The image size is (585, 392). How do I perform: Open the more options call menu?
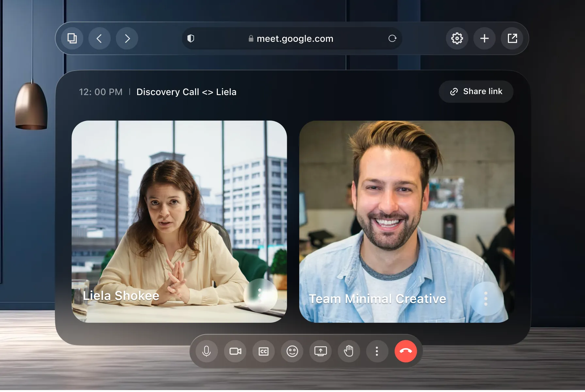coord(377,351)
